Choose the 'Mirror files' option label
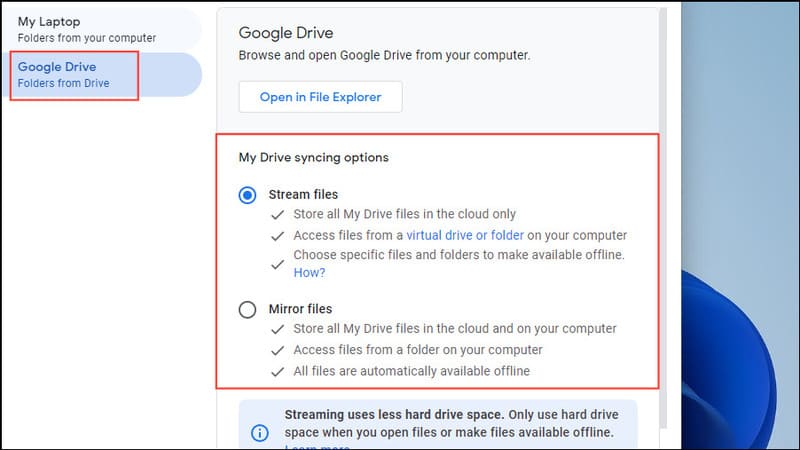This screenshot has width=800, height=450. (x=301, y=309)
